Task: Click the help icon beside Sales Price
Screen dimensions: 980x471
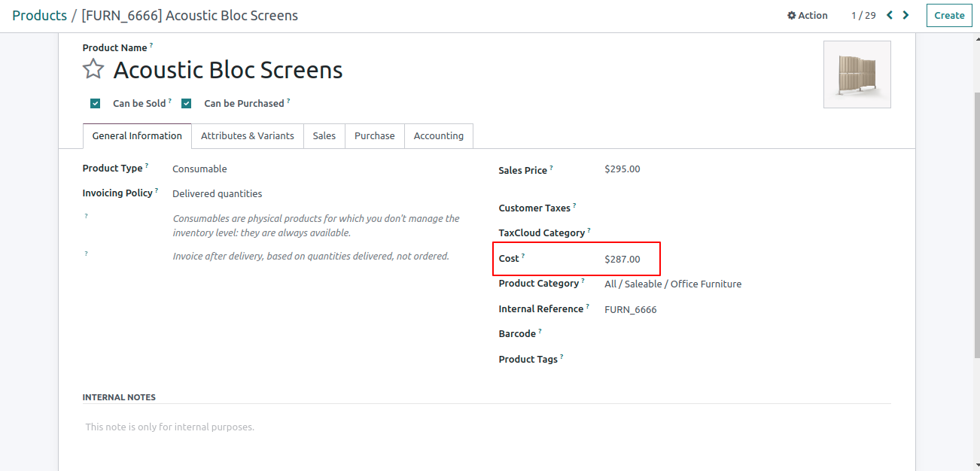Action: coord(551,169)
